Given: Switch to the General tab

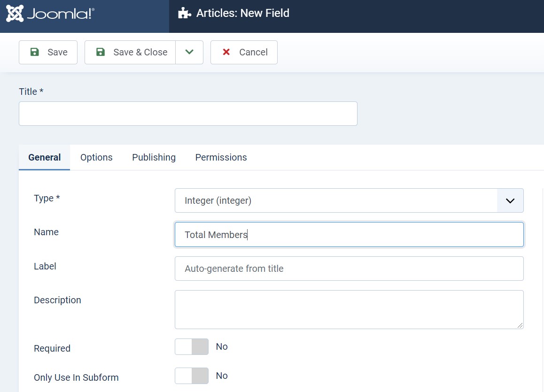Looking at the screenshot, I should pos(45,157).
